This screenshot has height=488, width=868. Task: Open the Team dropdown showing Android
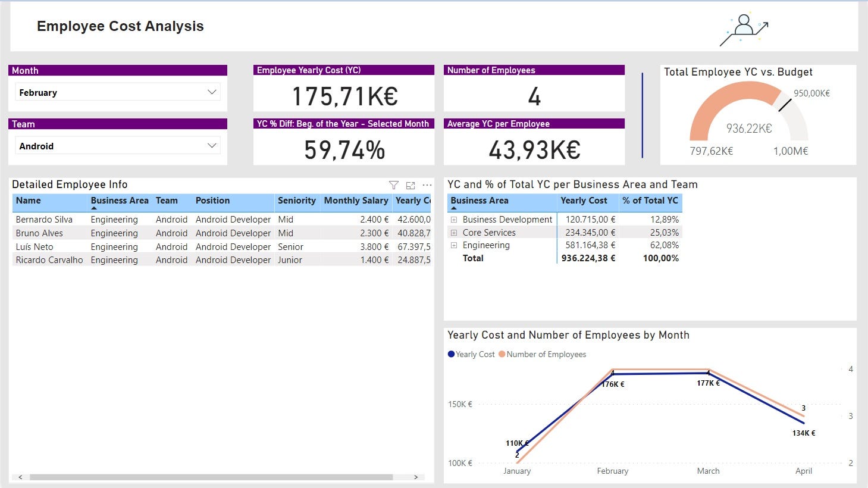[118, 146]
